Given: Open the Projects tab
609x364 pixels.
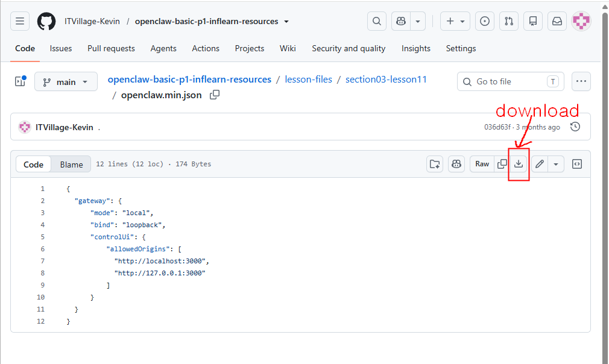Looking at the screenshot, I should click(250, 48).
